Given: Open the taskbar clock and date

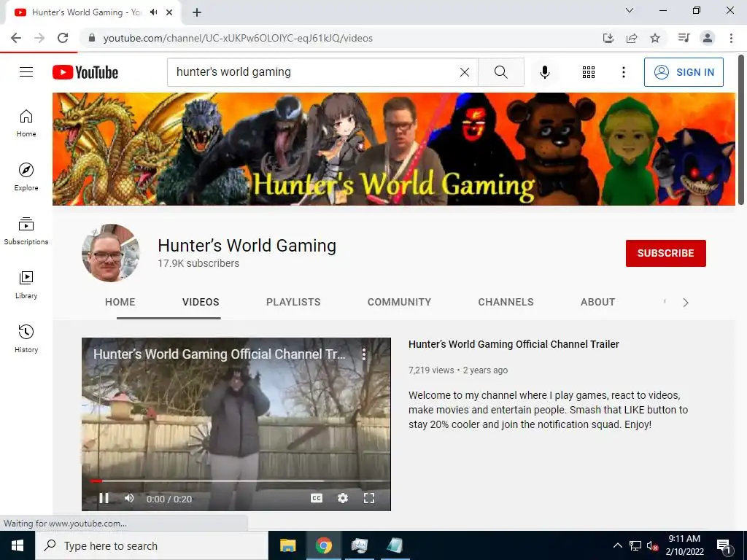Looking at the screenshot, I should pos(684,545).
